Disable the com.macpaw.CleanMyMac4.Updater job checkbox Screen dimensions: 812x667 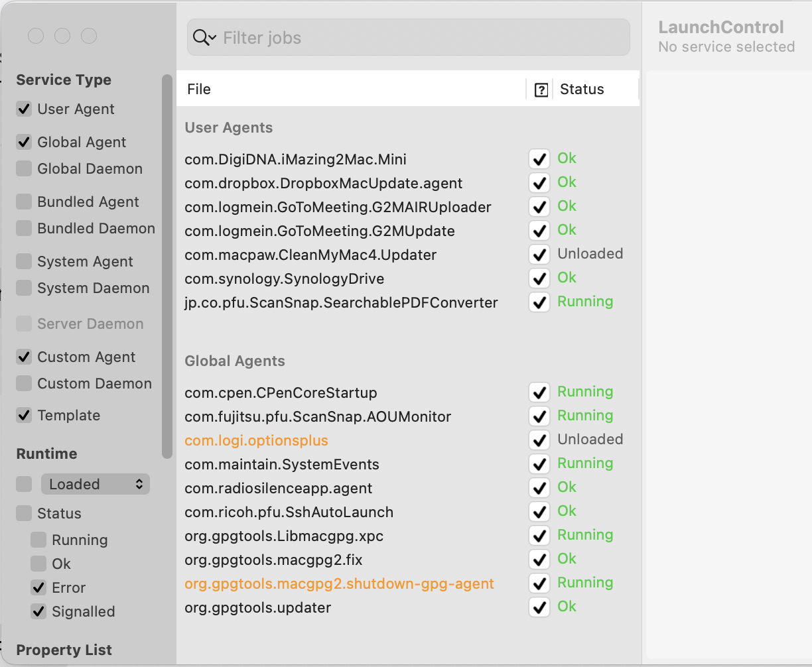click(539, 254)
